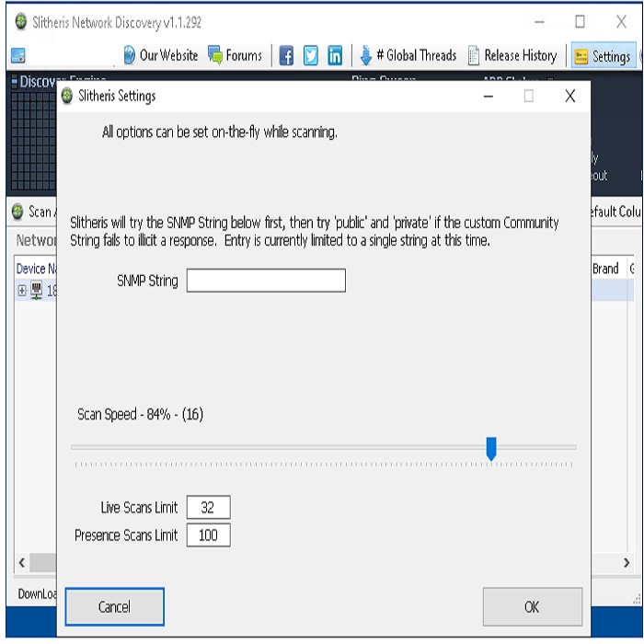Image resolution: width=644 pixels, height=644 pixels.
Task: Click the Twitter icon
Action: (311, 55)
